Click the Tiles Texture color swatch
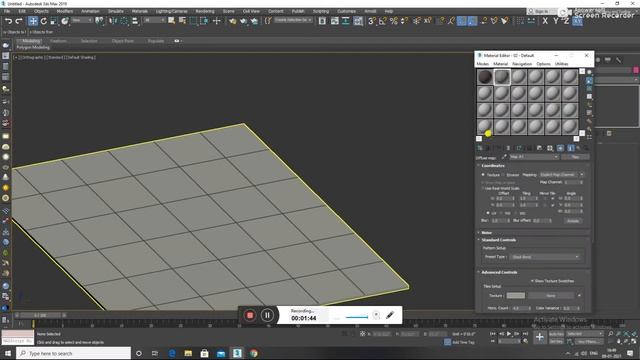Viewport: 640px width, 360px height. point(516,296)
